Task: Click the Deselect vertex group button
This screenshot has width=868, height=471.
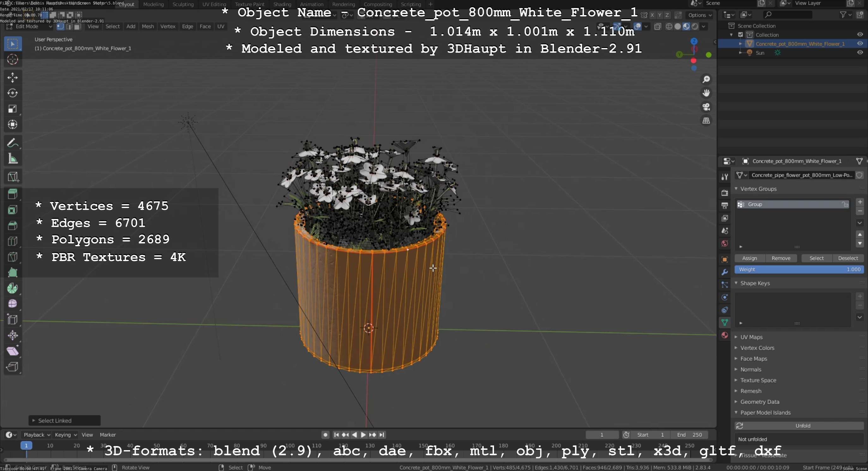Action: tap(848, 258)
